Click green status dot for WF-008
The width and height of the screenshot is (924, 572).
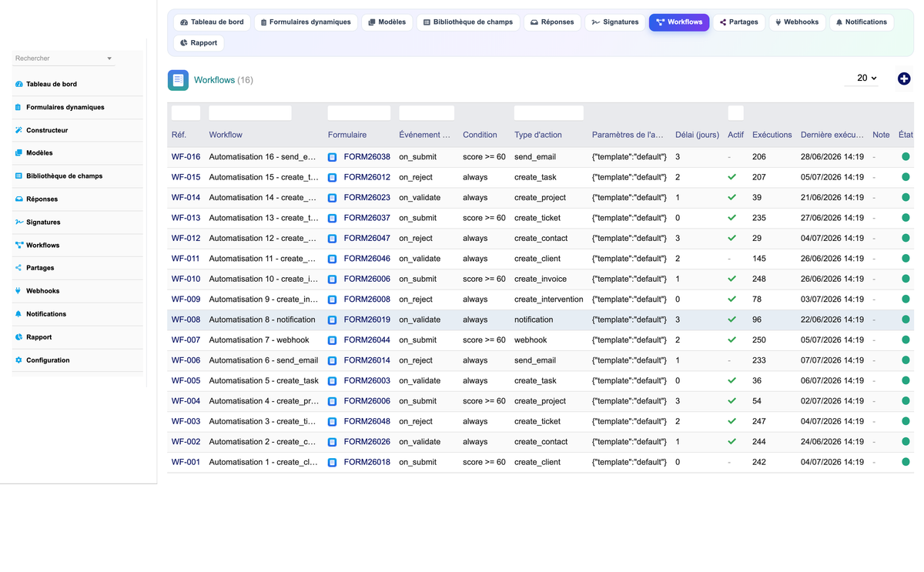[906, 319]
